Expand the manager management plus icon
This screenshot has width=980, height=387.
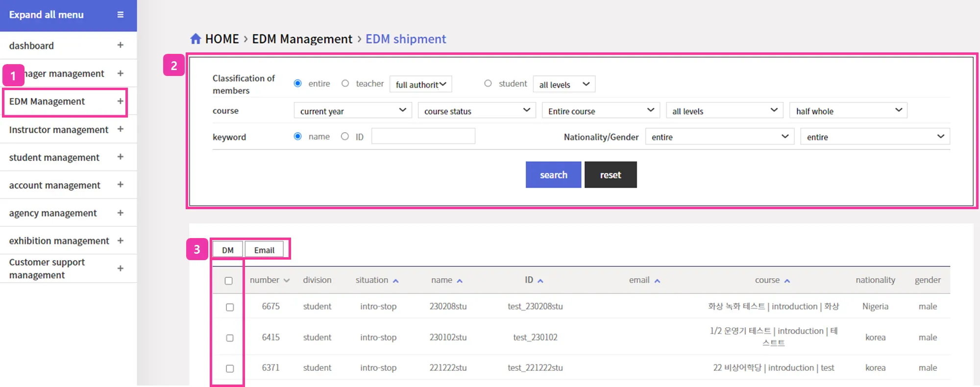click(120, 73)
